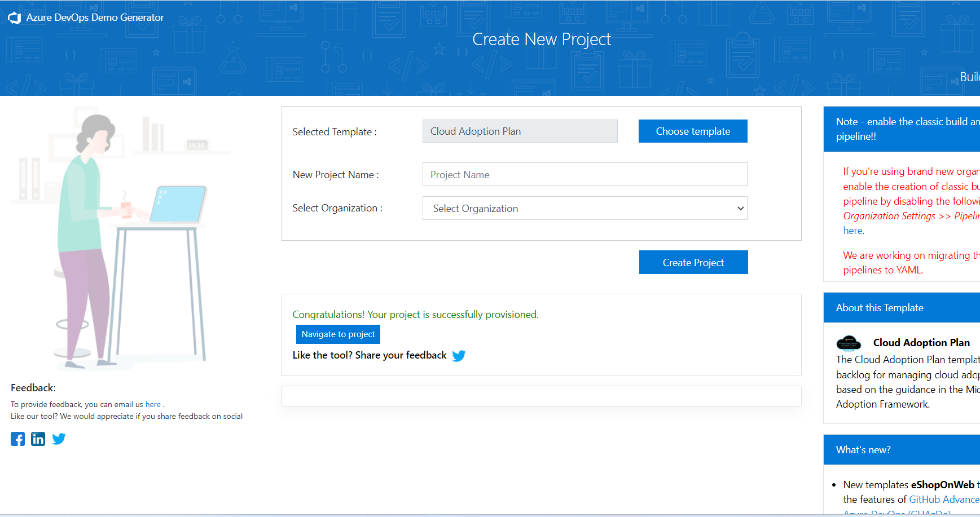980x517 pixels.
Task: Focus the Project Name input field
Action: click(585, 174)
